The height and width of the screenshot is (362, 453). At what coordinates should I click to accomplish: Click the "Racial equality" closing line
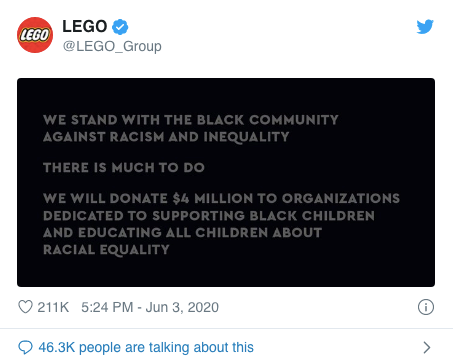point(106,250)
